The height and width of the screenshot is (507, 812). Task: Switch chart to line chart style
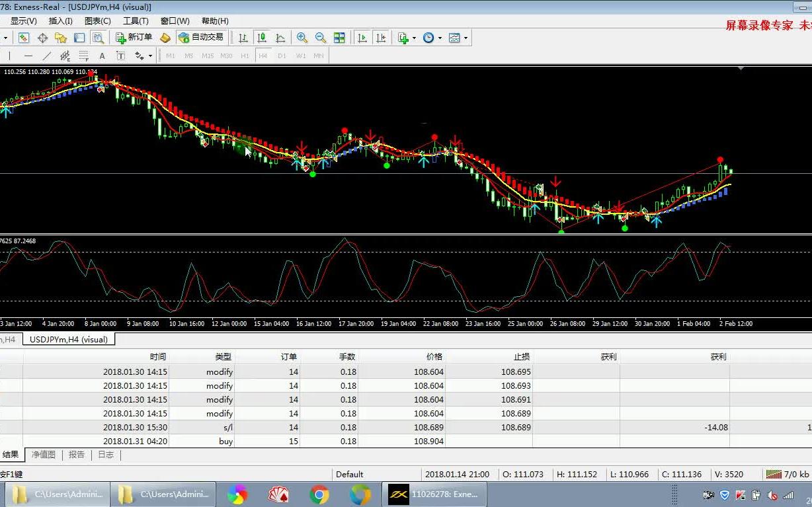pos(280,38)
